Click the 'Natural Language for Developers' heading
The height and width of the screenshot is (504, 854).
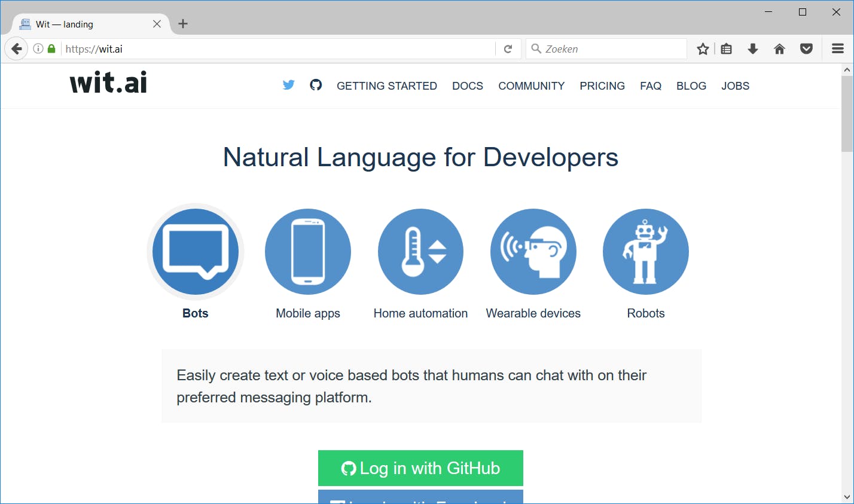pos(420,157)
